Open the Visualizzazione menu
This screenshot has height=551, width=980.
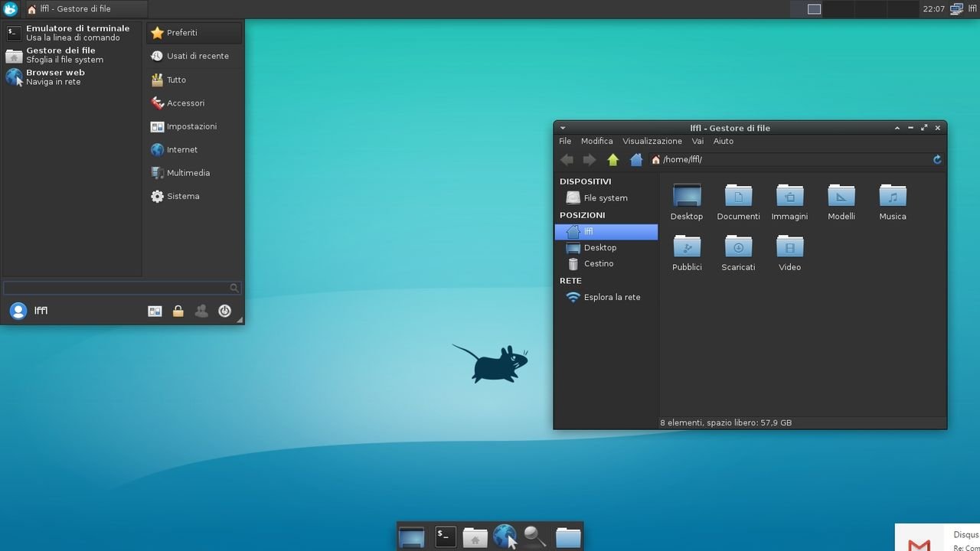pyautogui.click(x=652, y=142)
